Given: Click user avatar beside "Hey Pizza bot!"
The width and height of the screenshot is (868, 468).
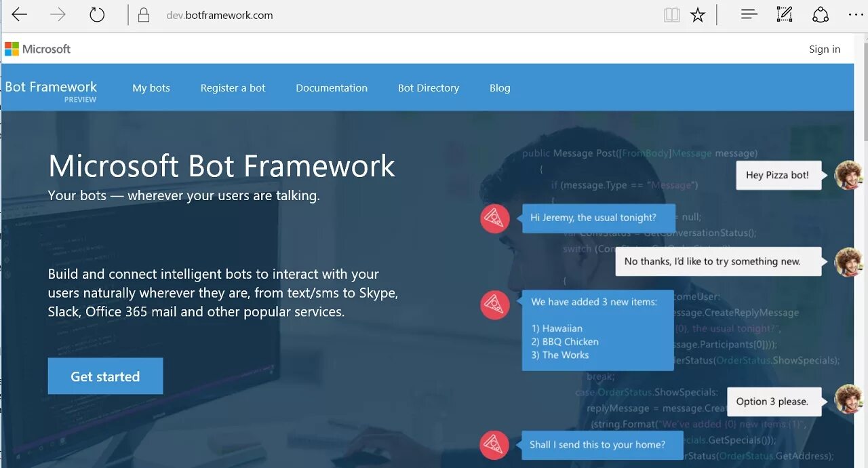Looking at the screenshot, I should [848, 175].
